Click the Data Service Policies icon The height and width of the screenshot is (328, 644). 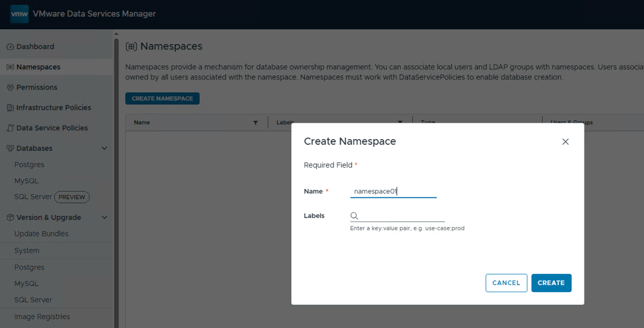[x=10, y=128]
